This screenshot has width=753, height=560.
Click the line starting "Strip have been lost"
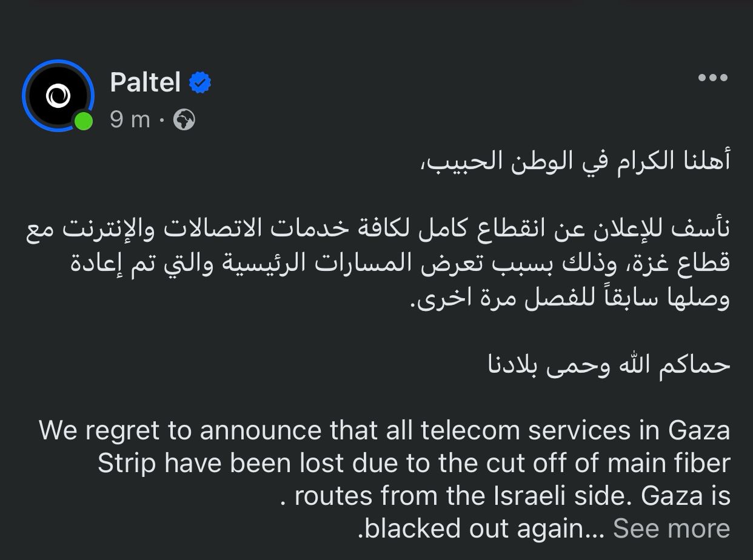[413, 463]
